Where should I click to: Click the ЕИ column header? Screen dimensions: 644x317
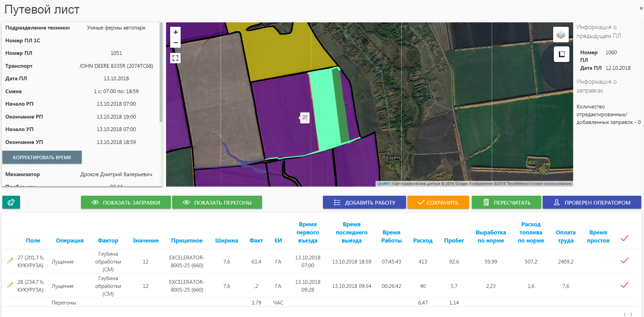point(278,240)
